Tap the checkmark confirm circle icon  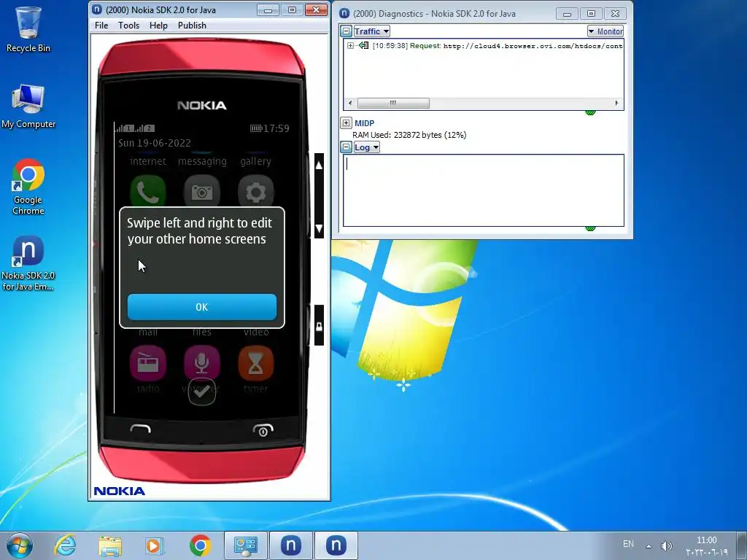point(202,392)
